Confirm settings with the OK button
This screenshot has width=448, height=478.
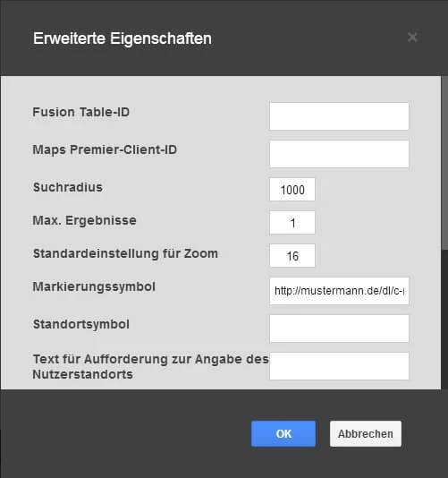point(283,433)
